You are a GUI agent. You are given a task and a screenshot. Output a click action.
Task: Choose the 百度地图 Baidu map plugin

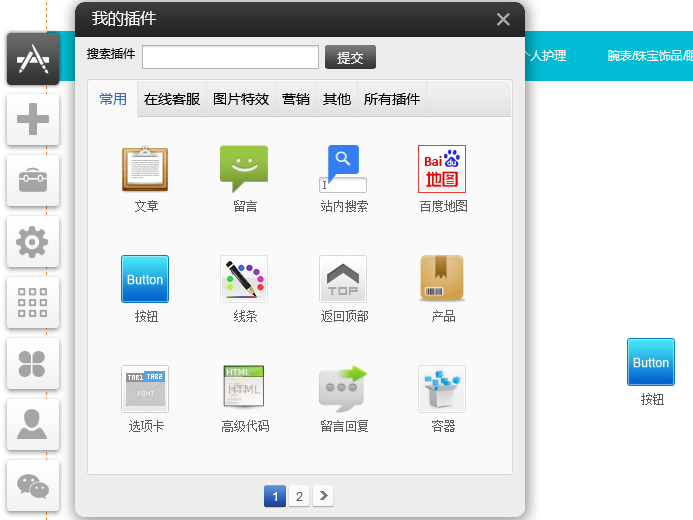tap(442, 169)
